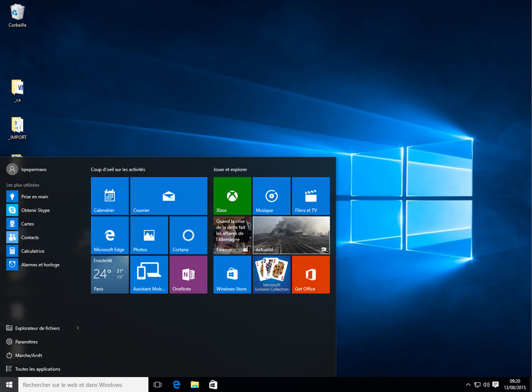
Task: Open the Films et TV tile
Action: click(x=311, y=196)
